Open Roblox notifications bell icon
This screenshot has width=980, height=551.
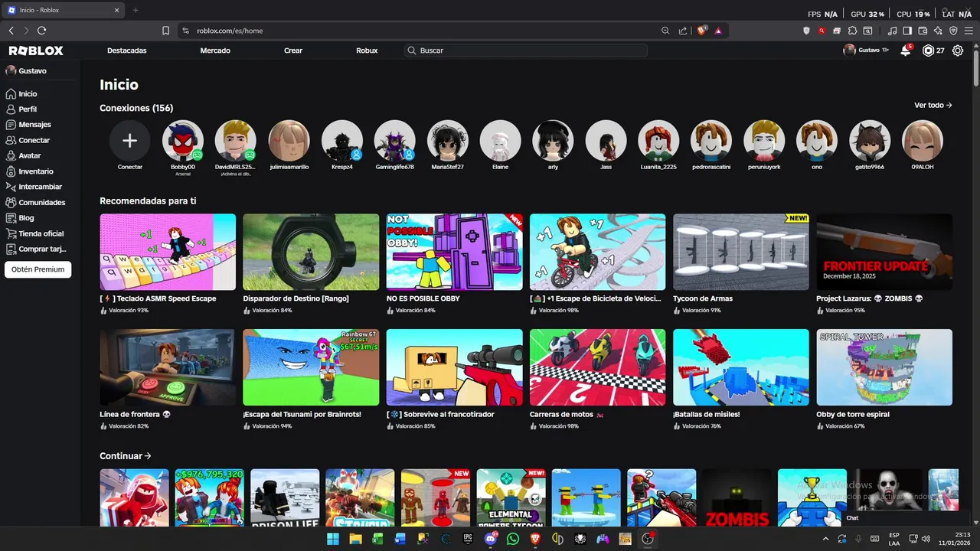(x=906, y=51)
